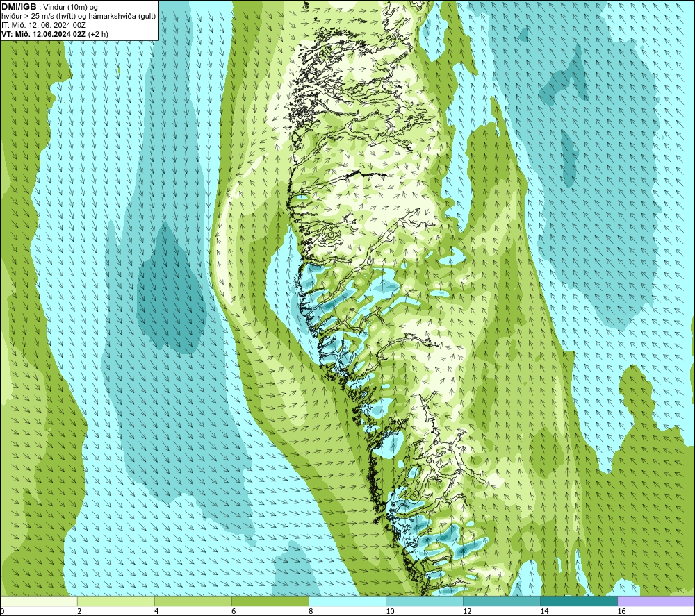Click the 12–14 m/s teal legend swatch
Screen dimensions: 695x616
(x=501, y=601)
